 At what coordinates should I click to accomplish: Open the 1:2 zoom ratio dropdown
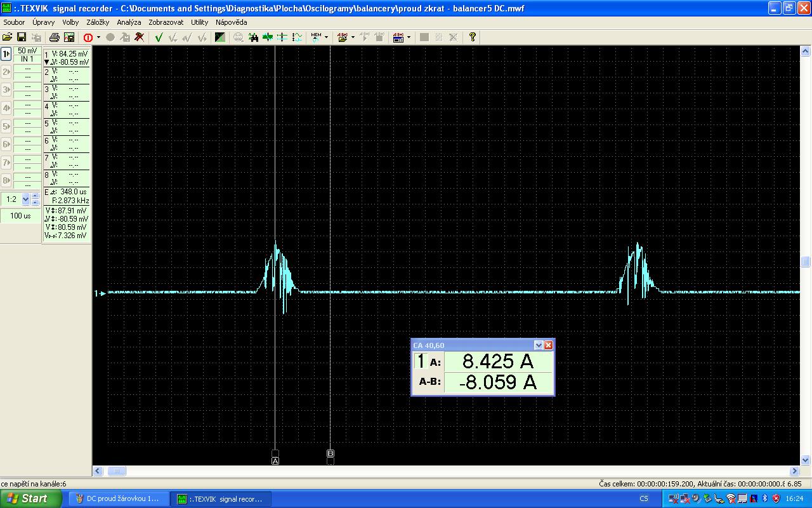26,199
